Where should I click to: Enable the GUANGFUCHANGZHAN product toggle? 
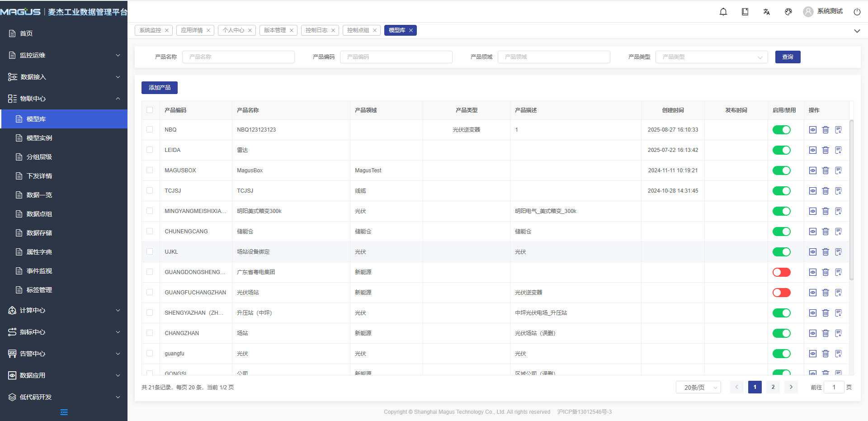(x=781, y=293)
